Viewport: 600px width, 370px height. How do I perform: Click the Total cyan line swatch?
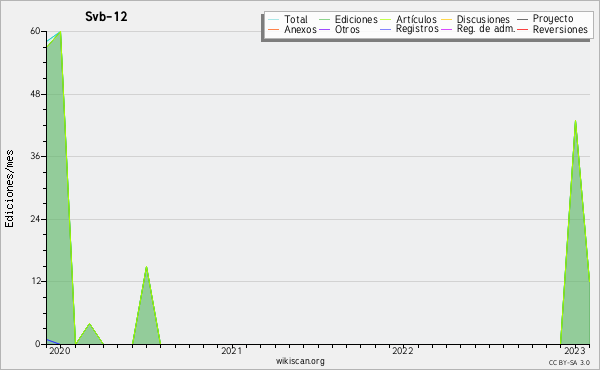click(274, 19)
